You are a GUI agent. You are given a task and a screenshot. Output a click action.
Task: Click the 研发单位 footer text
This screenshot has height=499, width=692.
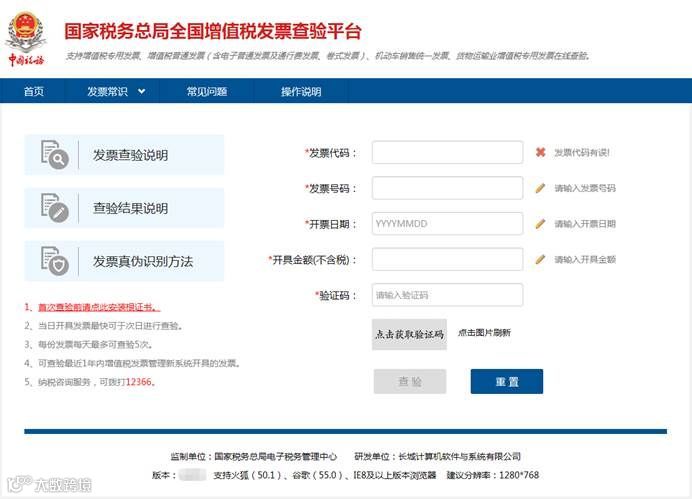click(x=437, y=456)
